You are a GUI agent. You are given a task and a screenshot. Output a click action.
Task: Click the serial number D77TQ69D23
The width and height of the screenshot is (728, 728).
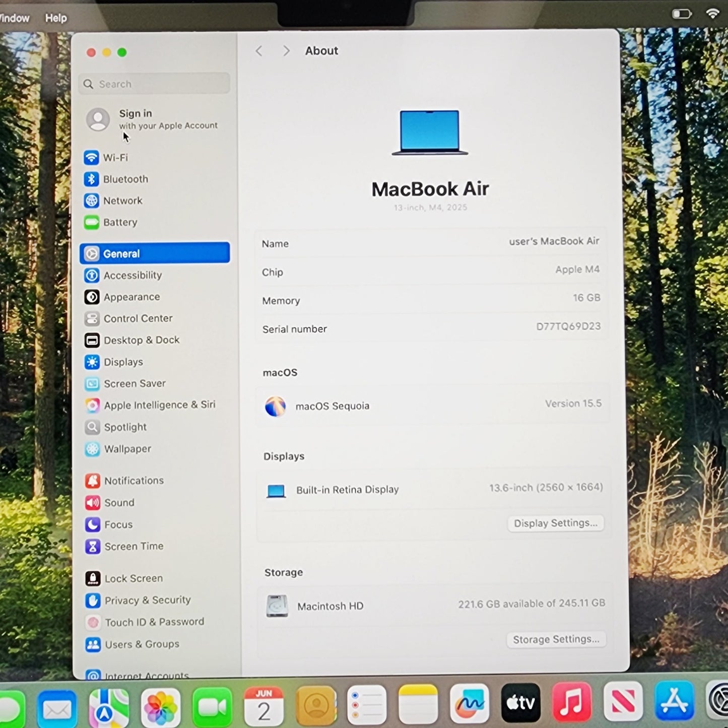pos(568,326)
